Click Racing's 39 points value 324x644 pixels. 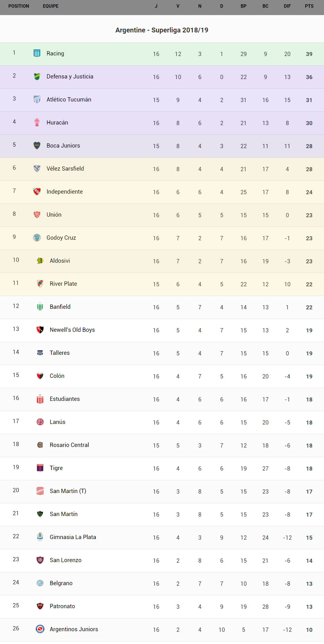[309, 54]
